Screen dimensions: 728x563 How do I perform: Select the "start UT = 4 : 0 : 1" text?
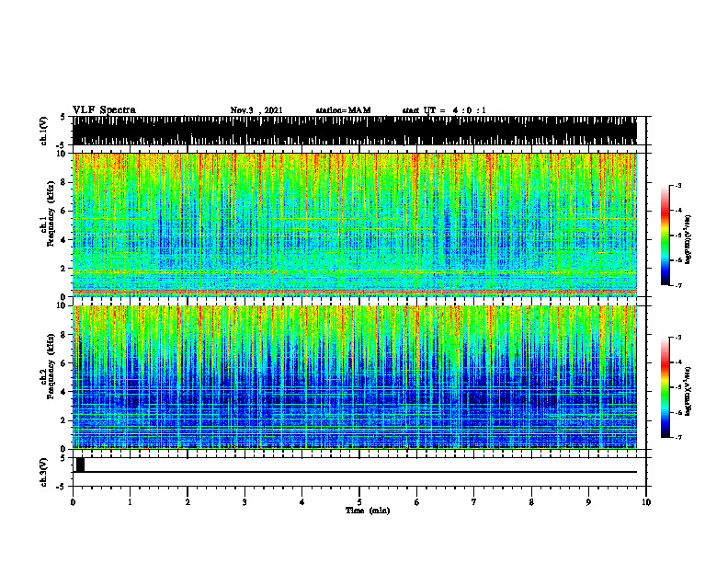click(444, 110)
